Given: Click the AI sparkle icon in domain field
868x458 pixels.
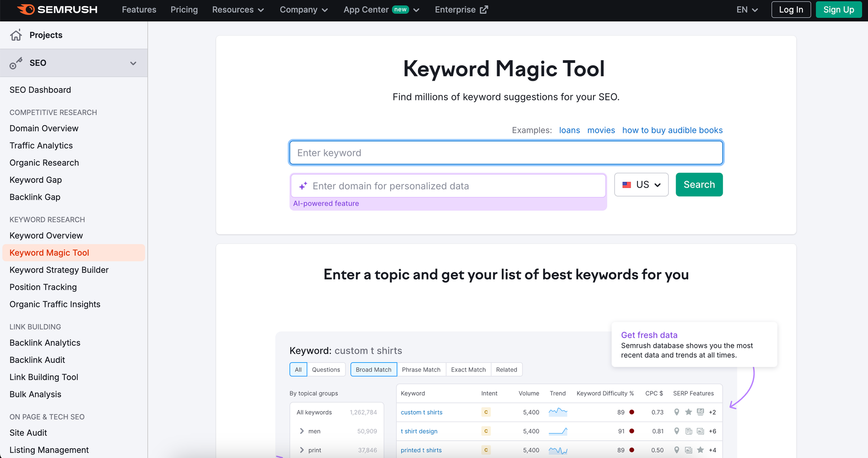Looking at the screenshot, I should click(303, 186).
